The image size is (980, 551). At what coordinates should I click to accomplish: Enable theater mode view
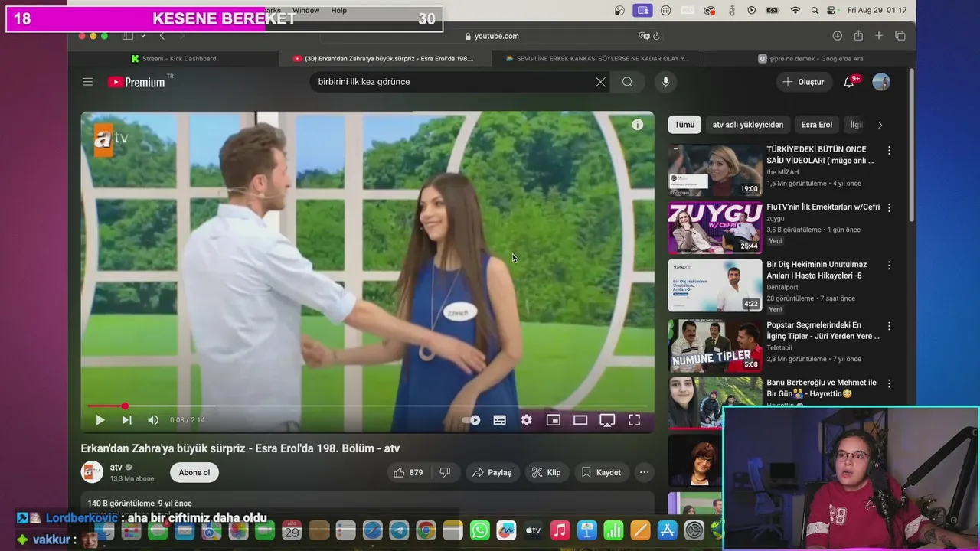[x=580, y=419]
